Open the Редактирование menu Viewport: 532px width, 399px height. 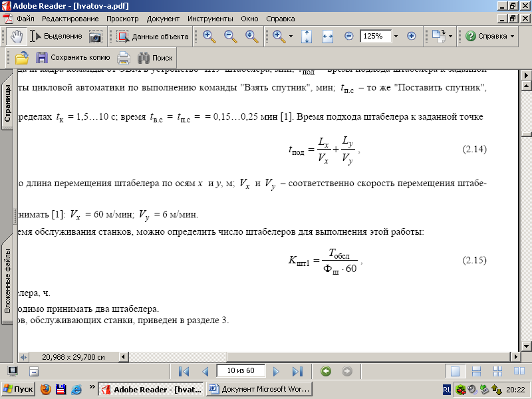tap(70, 19)
